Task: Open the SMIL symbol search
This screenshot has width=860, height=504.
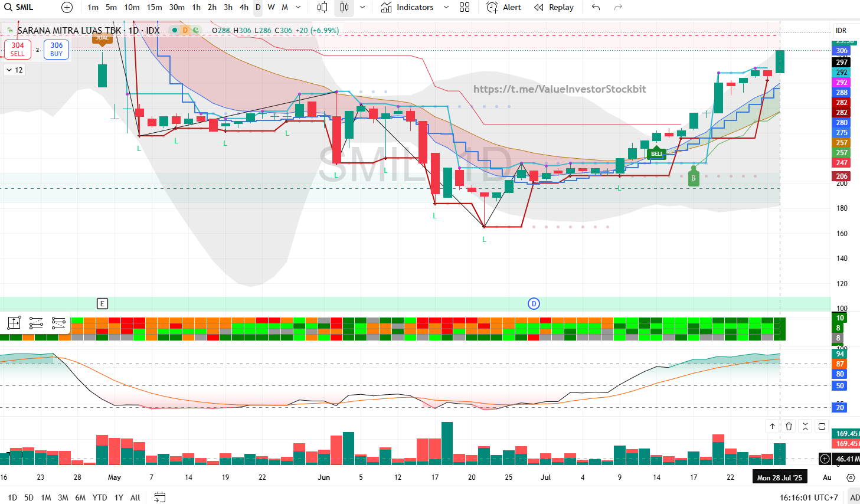Action: (19, 7)
